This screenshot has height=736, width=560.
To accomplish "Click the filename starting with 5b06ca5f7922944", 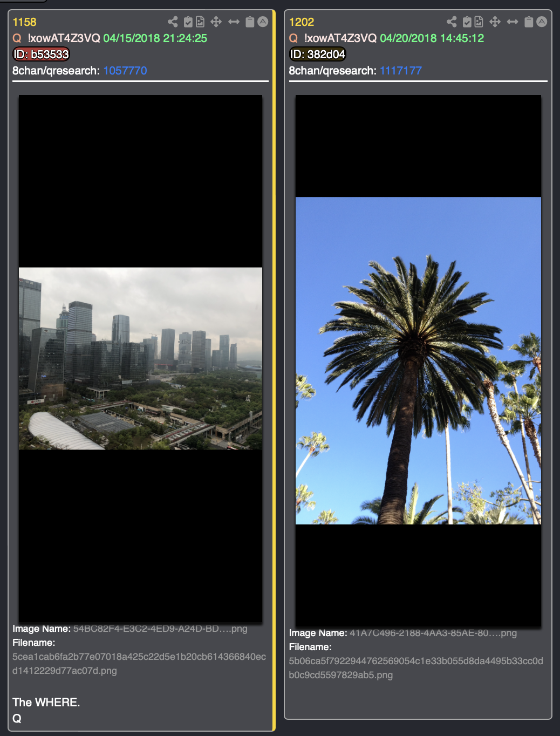I will coord(416,668).
